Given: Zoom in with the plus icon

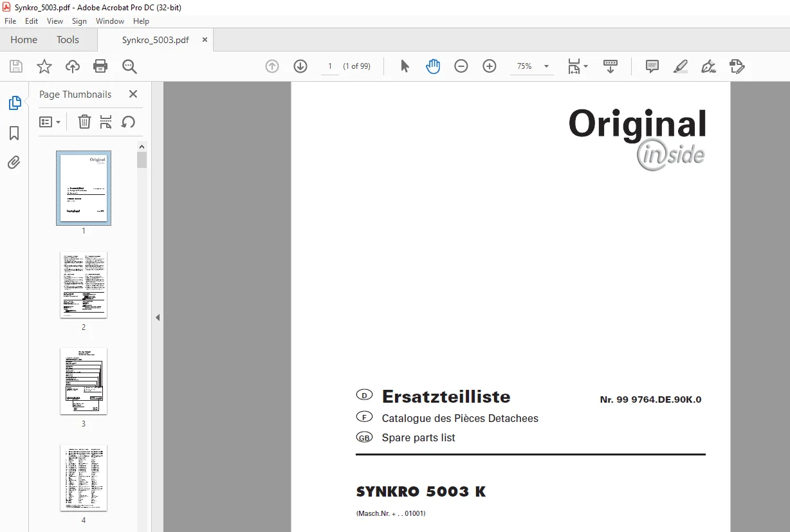Looking at the screenshot, I should click(x=490, y=66).
